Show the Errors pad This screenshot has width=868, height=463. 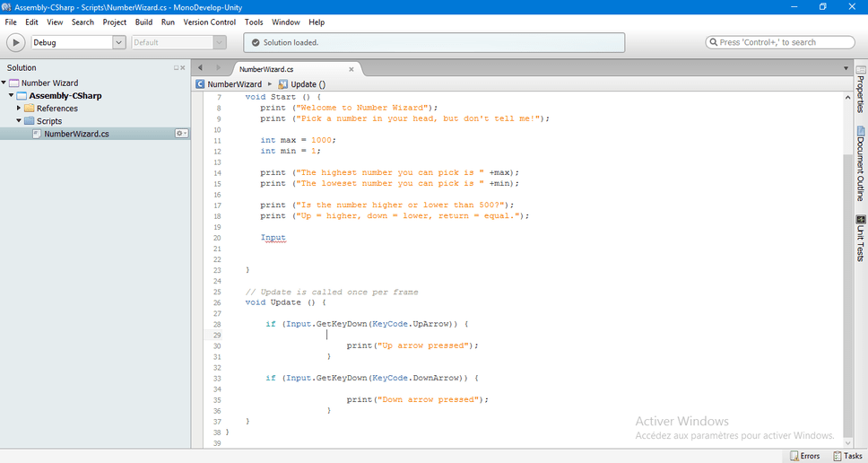click(805, 456)
